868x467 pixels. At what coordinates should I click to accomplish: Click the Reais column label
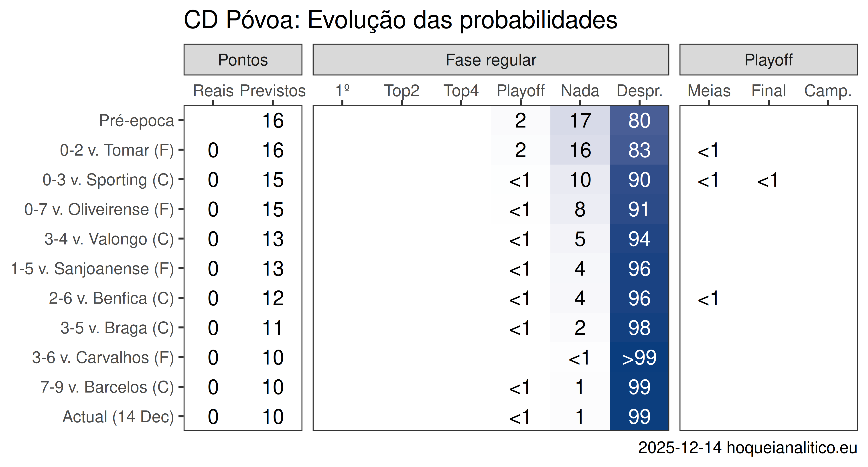213,91
